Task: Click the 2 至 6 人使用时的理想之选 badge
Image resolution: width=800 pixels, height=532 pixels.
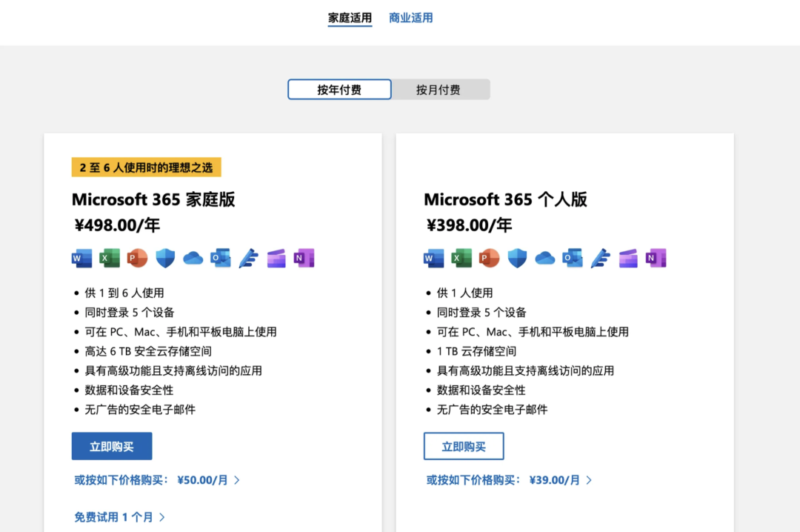Action: point(146,167)
